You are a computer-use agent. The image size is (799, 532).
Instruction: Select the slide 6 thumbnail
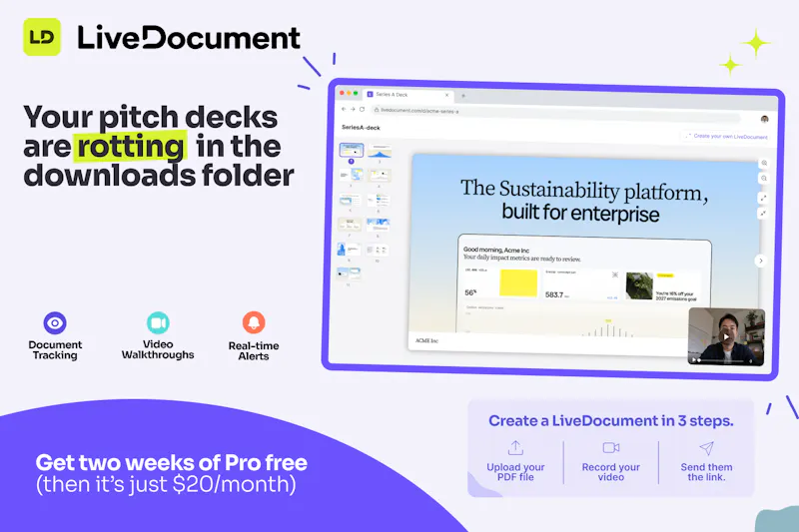point(379,201)
